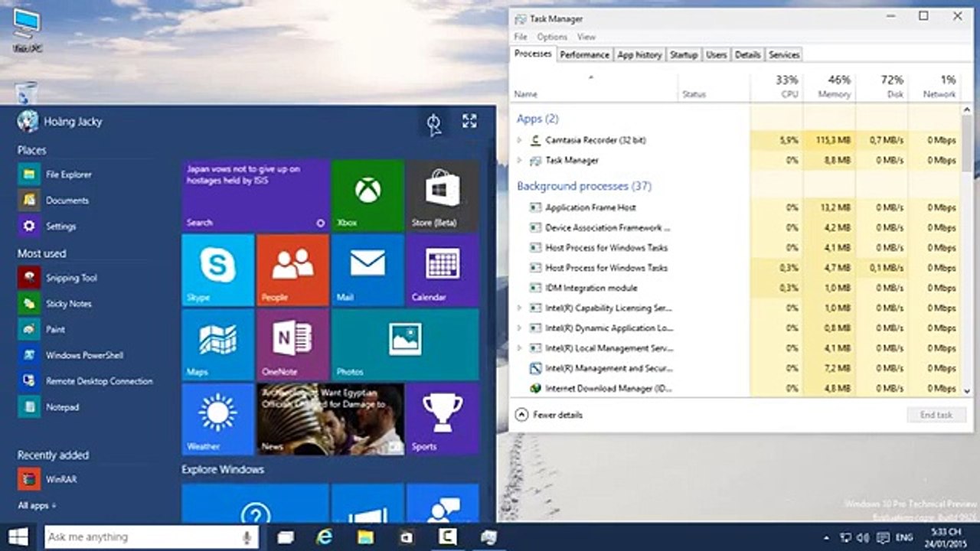Open the File menu in Task Manager
This screenshot has width=980, height=551.
[521, 37]
